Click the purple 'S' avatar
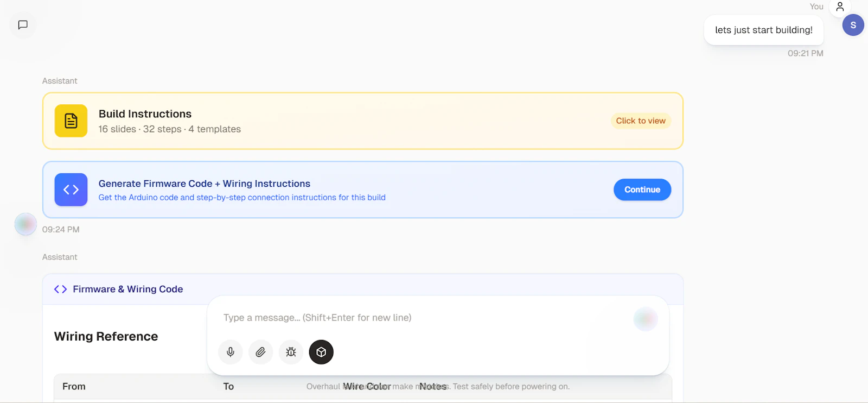This screenshot has width=868, height=403. [x=853, y=25]
